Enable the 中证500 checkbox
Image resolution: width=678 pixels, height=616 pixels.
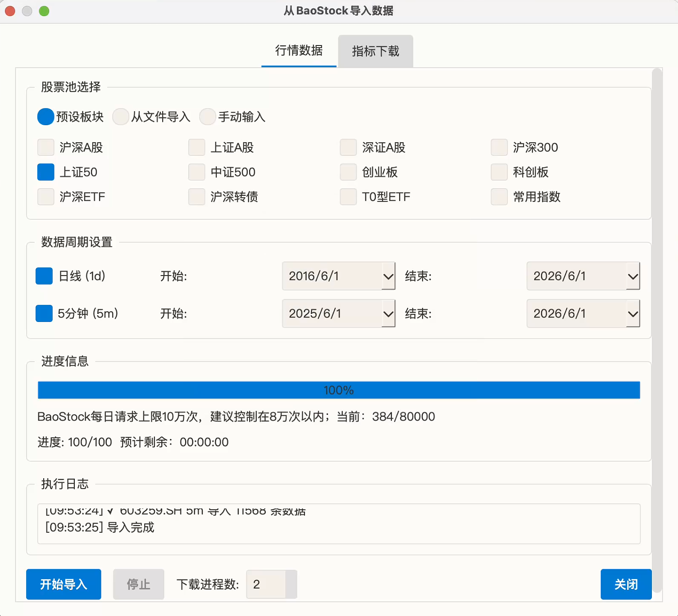197,172
